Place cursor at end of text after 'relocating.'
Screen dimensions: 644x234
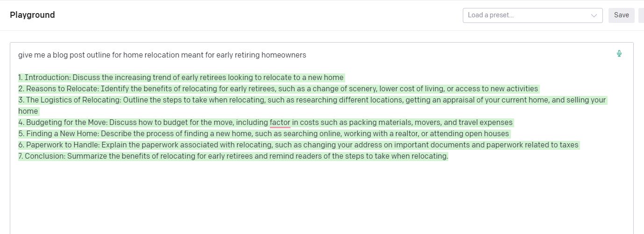(x=448, y=156)
